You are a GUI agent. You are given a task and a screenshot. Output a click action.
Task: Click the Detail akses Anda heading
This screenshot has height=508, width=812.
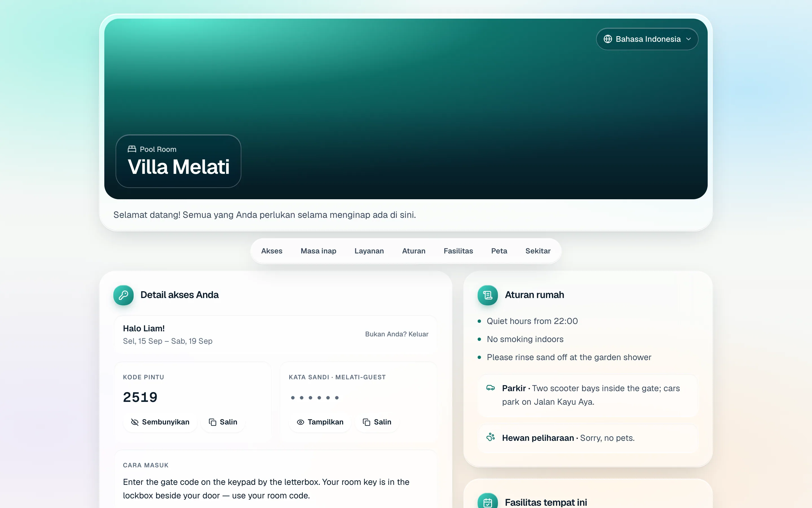click(180, 295)
